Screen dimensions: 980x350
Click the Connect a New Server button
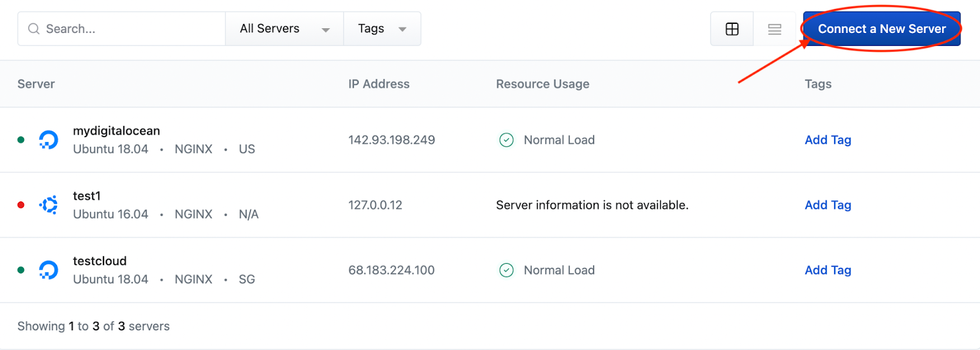(x=881, y=29)
